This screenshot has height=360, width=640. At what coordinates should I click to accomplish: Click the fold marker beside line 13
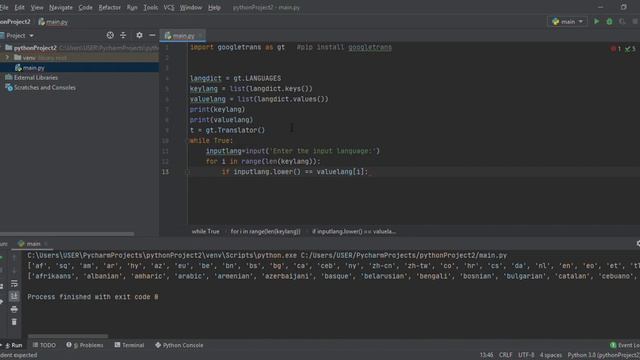click(187, 172)
